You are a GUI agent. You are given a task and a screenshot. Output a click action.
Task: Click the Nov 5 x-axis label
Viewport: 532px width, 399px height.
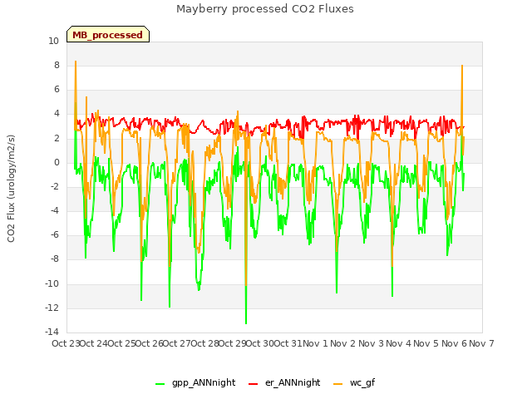click(x=426, y=343)
